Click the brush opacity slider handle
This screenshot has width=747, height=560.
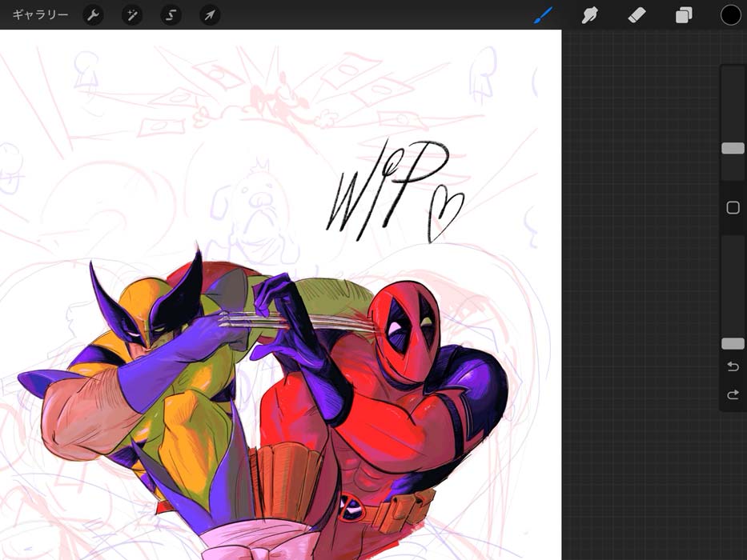coord(733,343)
